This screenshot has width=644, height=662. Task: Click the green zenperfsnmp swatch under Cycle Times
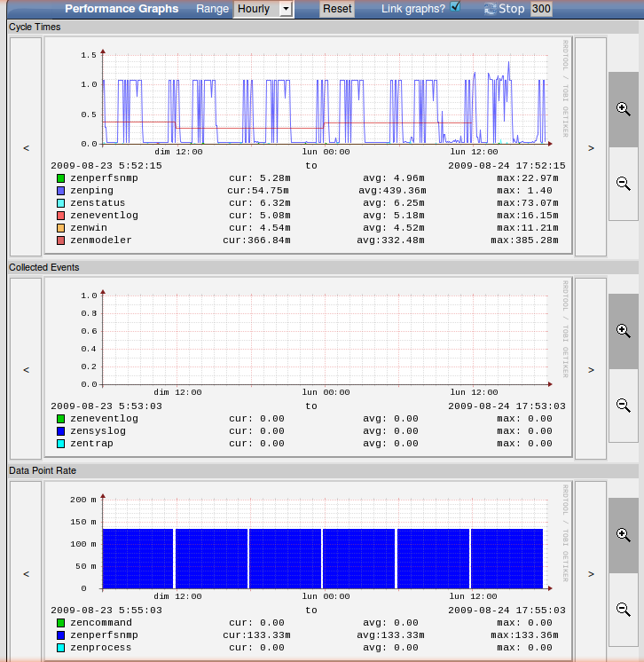point(59,178)
